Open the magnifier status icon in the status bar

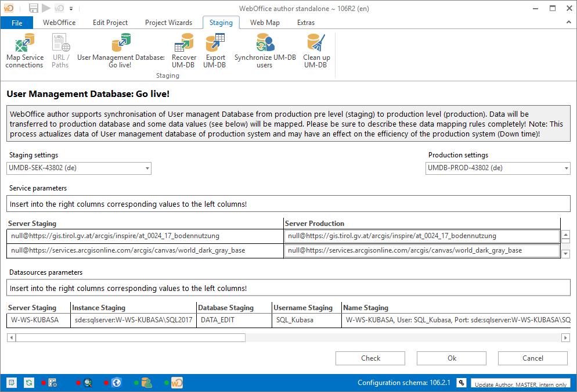point(86,382)
